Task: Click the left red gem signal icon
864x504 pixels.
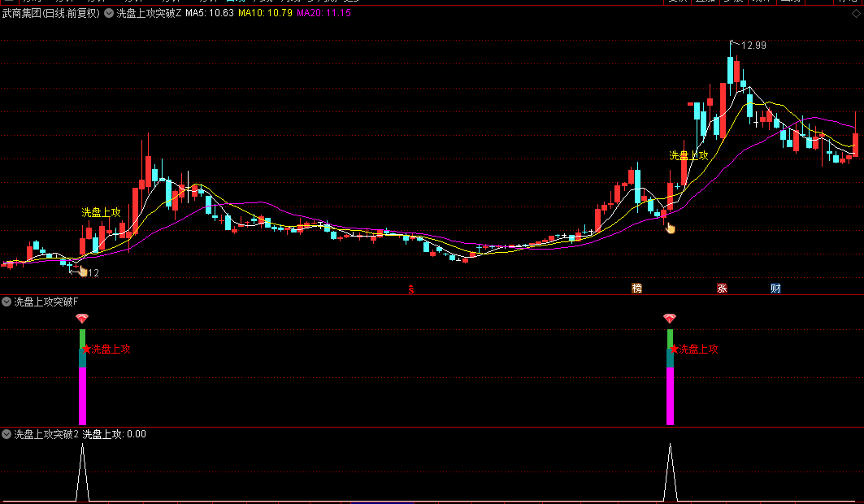Action: tap(82, 319)
